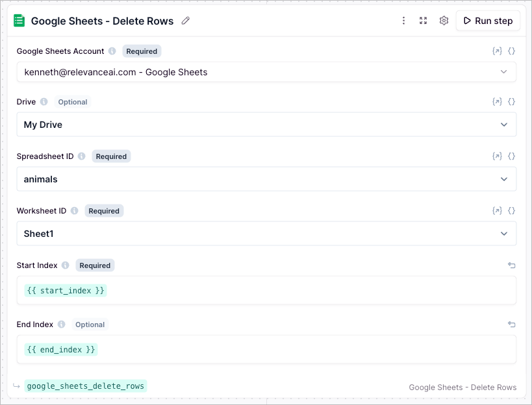Open the step settings gear
532x405 pixels.
coord(444,20)
